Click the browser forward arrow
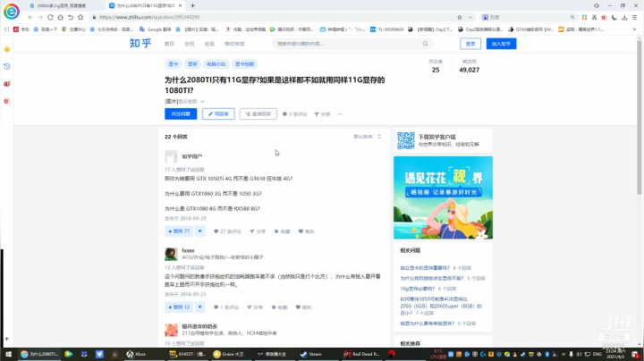The image size is (644, 361). point(40,17)
